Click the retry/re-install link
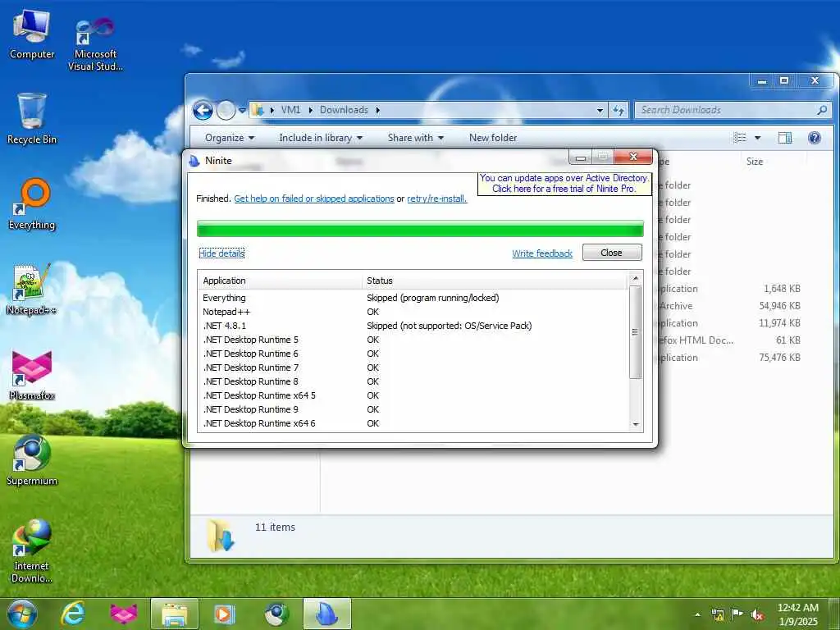This screenshot has width=840, height=630. point(437,199)
